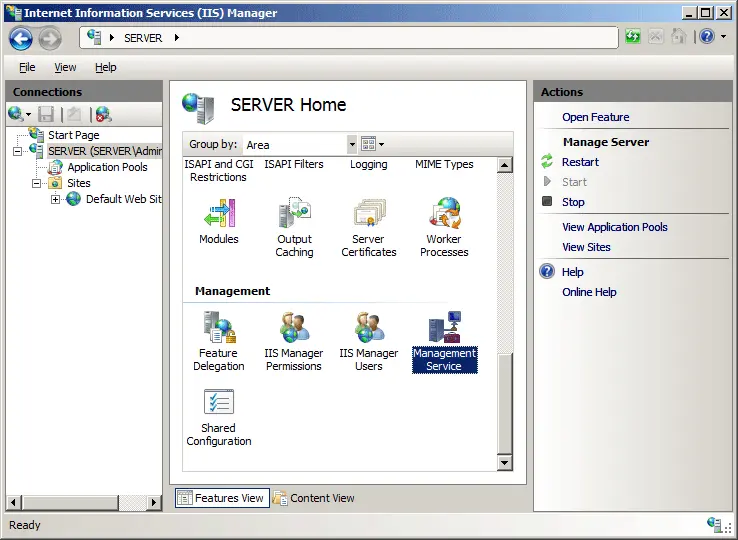Image resolution: width=738 pixels, height=540 pixels.
Task: Click the Stop loading X icon in toolbar
Action: tap(656, 36)
